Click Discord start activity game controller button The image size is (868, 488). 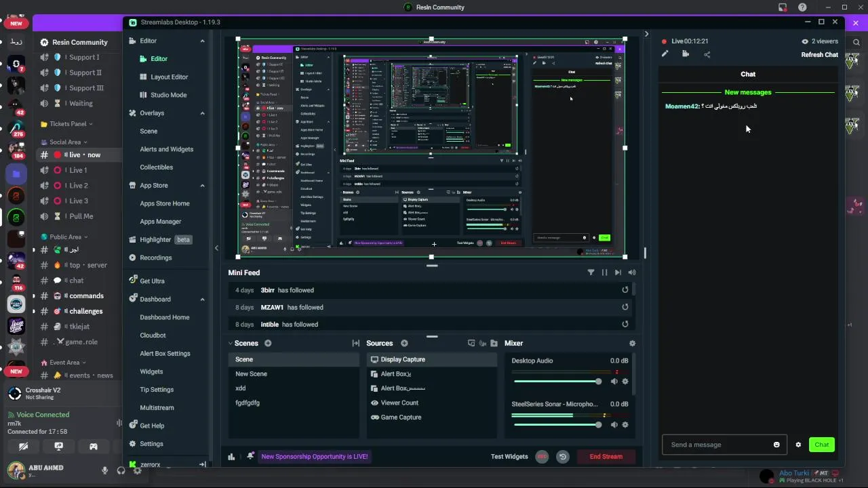(x=94, y=447)
